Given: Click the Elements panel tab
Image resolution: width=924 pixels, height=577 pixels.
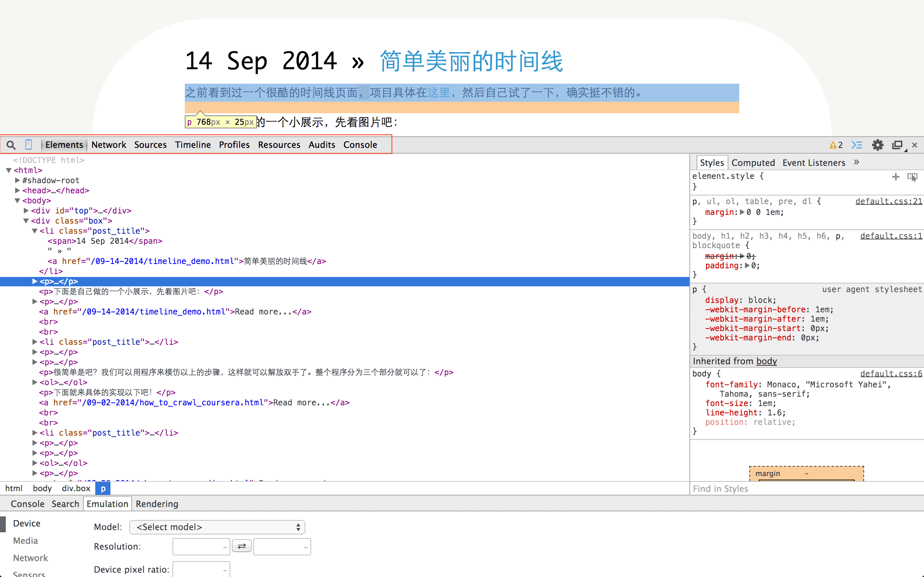Looking at the screenshot, I should 65,145.
